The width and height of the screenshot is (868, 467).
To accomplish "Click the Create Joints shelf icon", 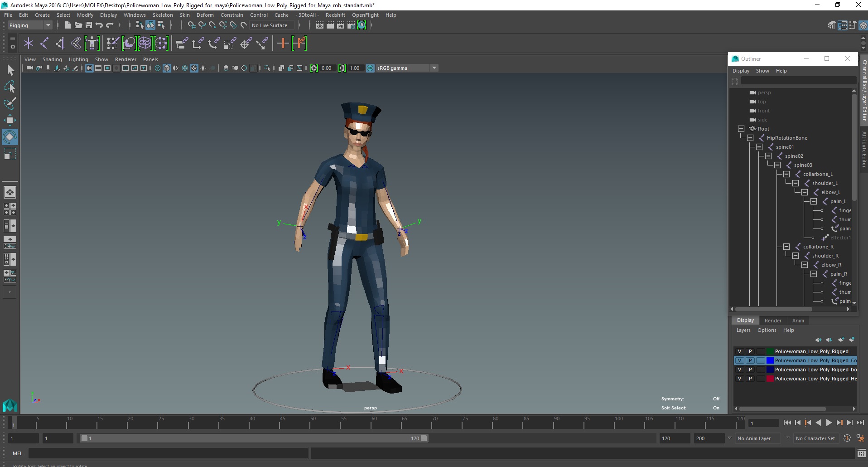I will 44,44.
